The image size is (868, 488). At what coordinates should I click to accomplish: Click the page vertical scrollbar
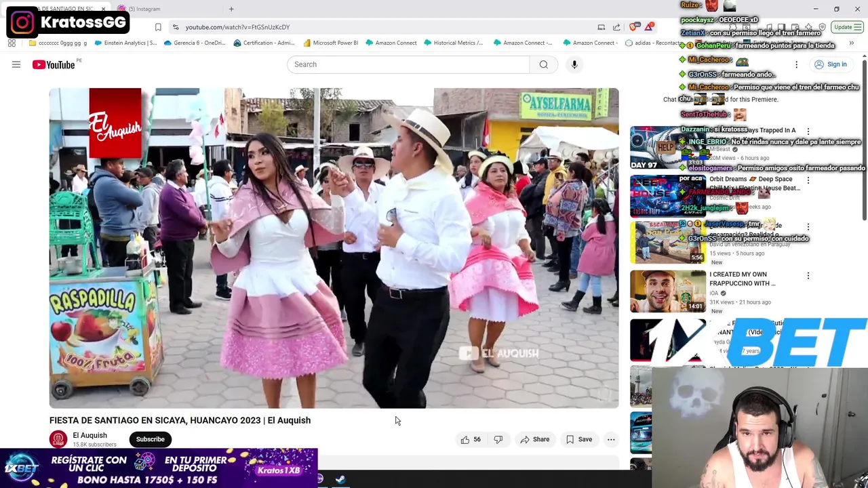[x=864, y=139]
